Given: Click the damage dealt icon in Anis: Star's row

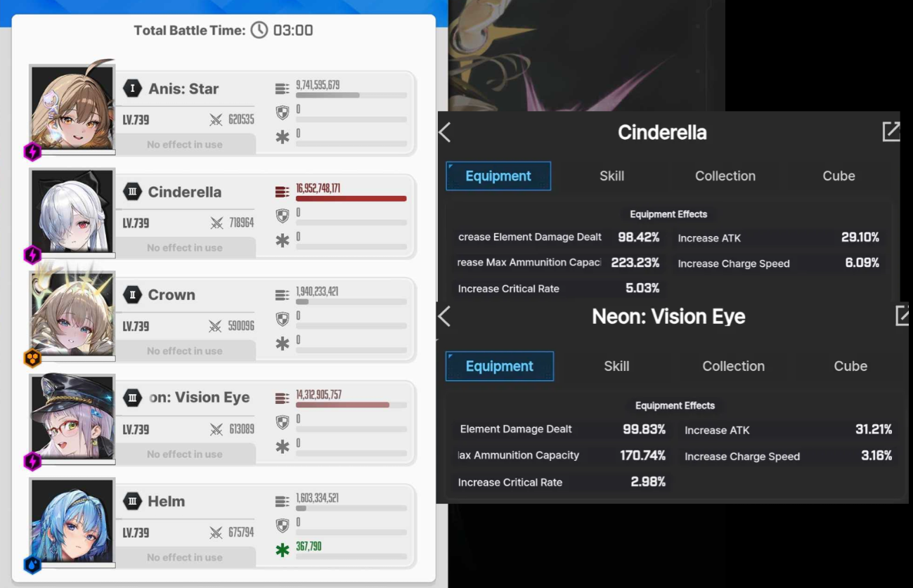Looking at the screenshot, I should [282, 89].
